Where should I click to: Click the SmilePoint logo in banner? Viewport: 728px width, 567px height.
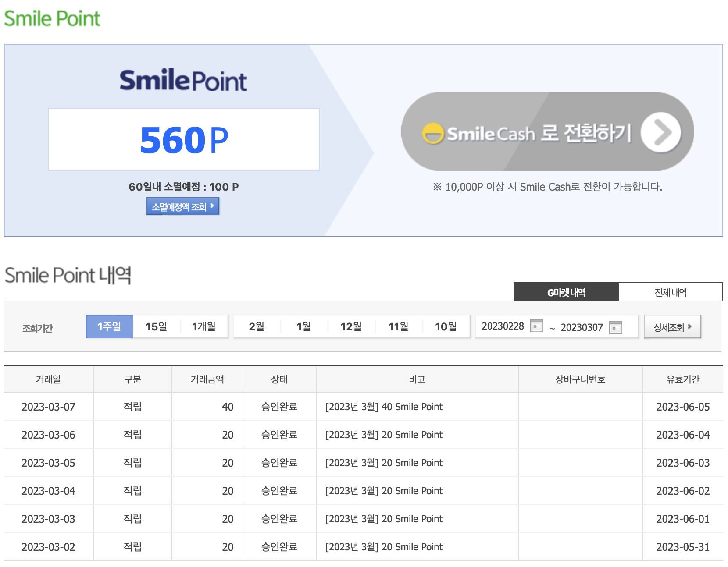(x=183, y=80)
